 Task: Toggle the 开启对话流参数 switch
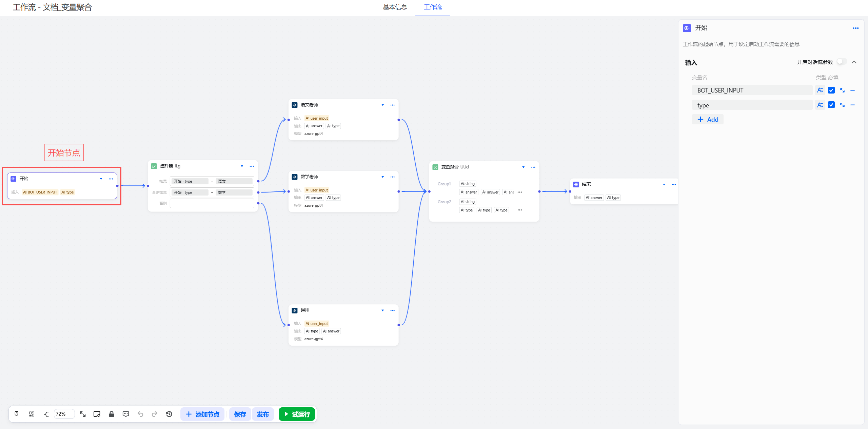tap(841, 61)
